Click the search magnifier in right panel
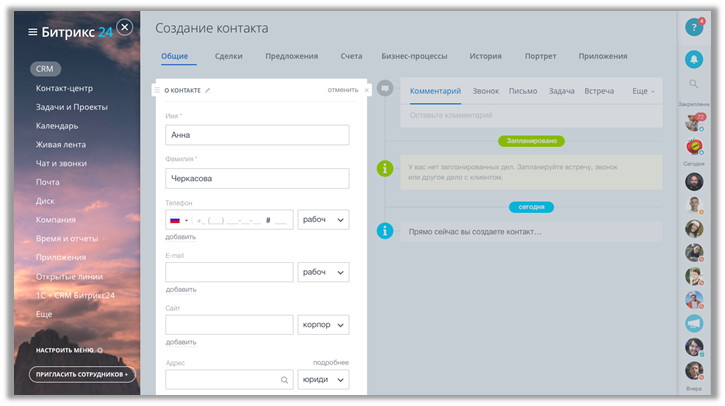The width and height of the screenshot is (725, 406). [x=694, y=84]
